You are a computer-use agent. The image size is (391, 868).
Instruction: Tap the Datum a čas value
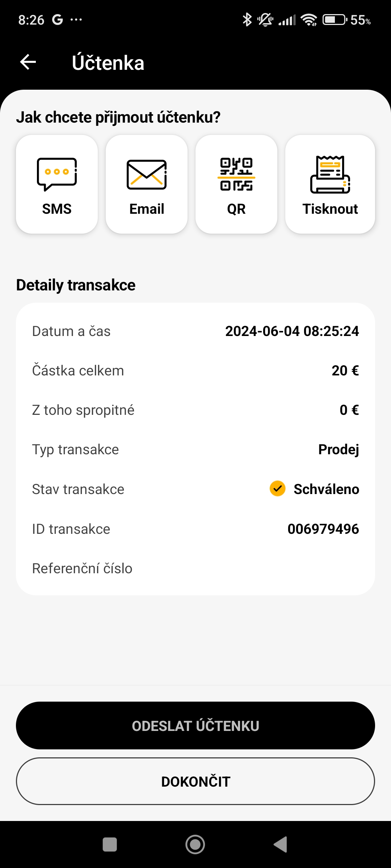click(292, 331)
